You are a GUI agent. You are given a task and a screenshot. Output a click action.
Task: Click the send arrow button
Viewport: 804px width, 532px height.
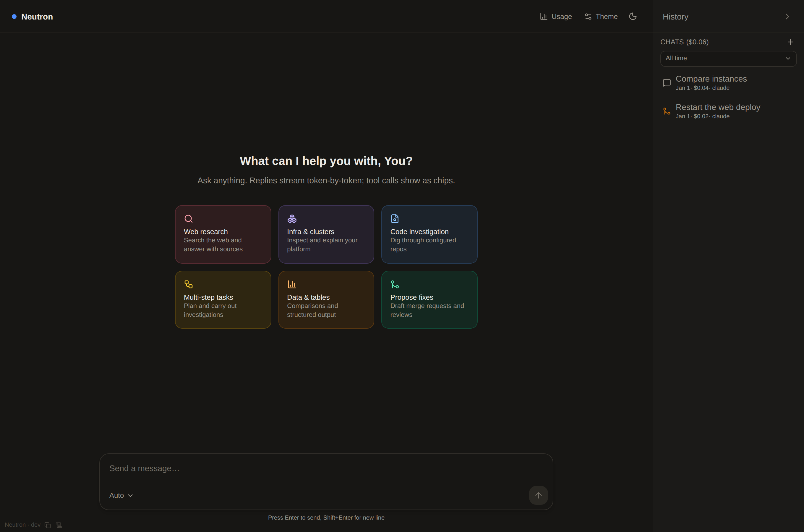[538, 495]
